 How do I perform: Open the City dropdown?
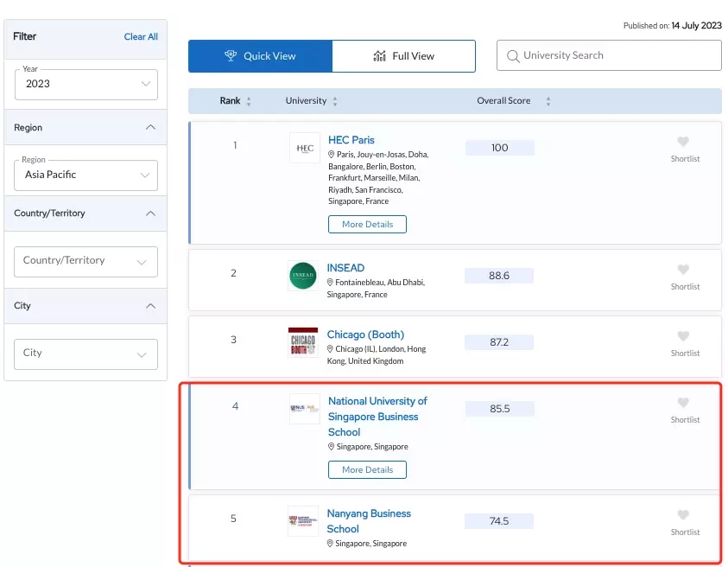85,354
